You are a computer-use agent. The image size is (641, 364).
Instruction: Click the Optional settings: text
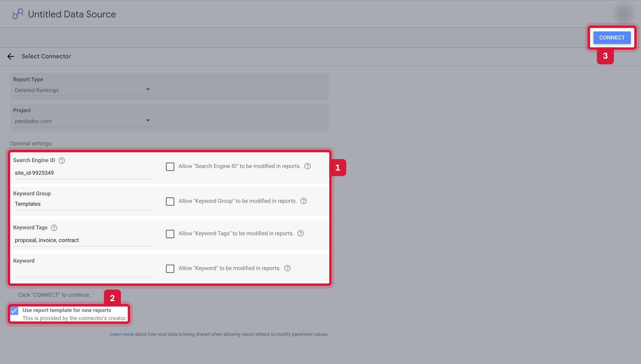(31, 143)
